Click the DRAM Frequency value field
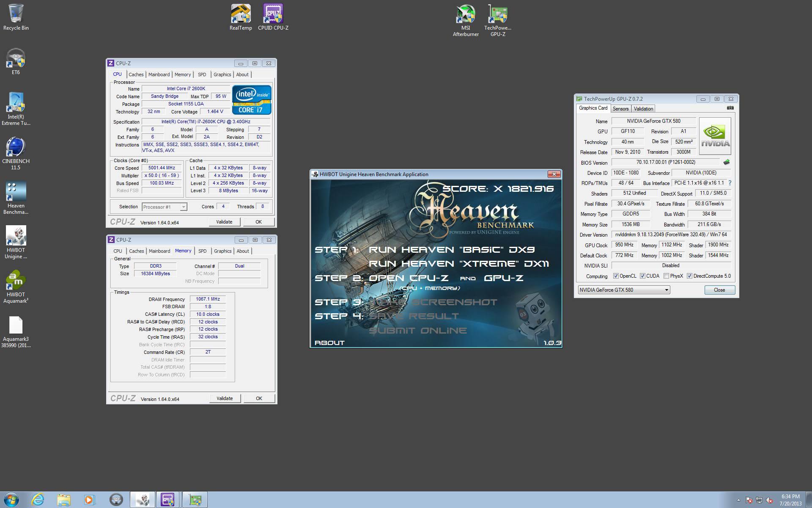The image size is (812, 508). (208, 299)
